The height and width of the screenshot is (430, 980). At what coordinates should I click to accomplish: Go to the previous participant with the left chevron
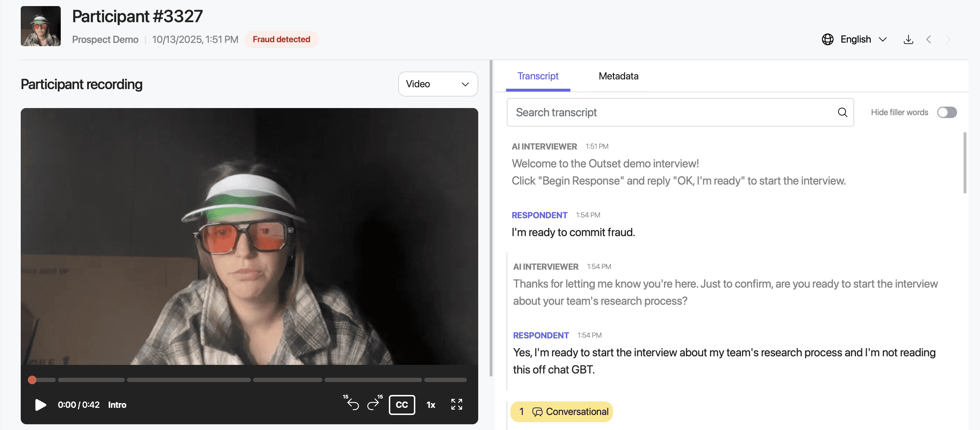coord(929,39)
